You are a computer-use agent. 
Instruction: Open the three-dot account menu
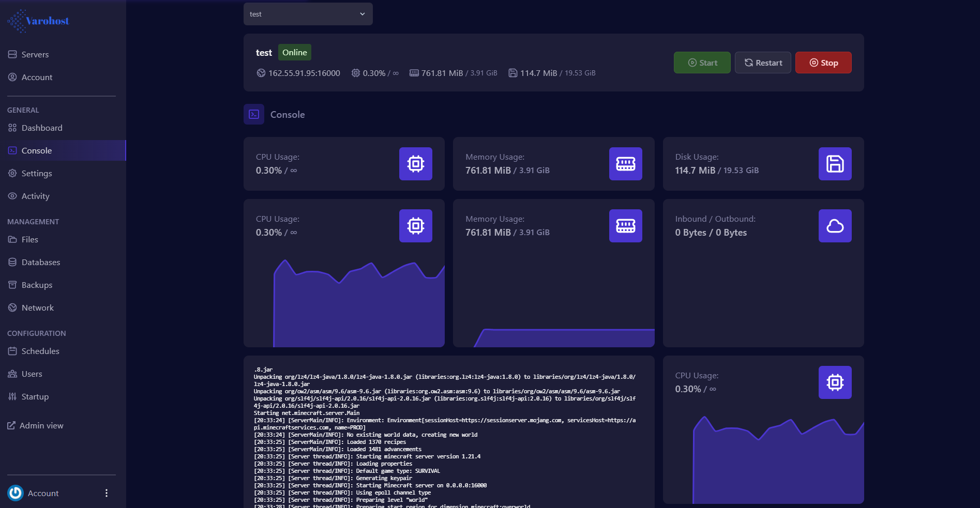coord(107,493)
